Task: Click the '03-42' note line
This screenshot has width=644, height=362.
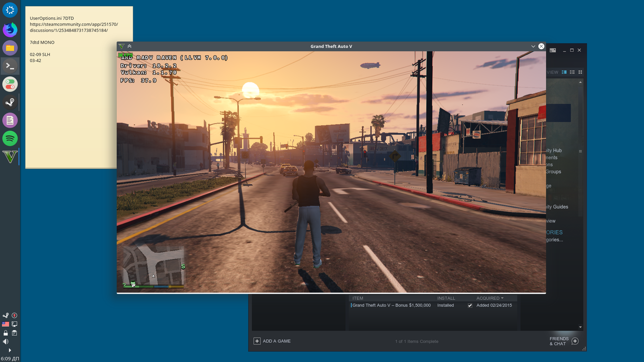Action: pos(35,60)
